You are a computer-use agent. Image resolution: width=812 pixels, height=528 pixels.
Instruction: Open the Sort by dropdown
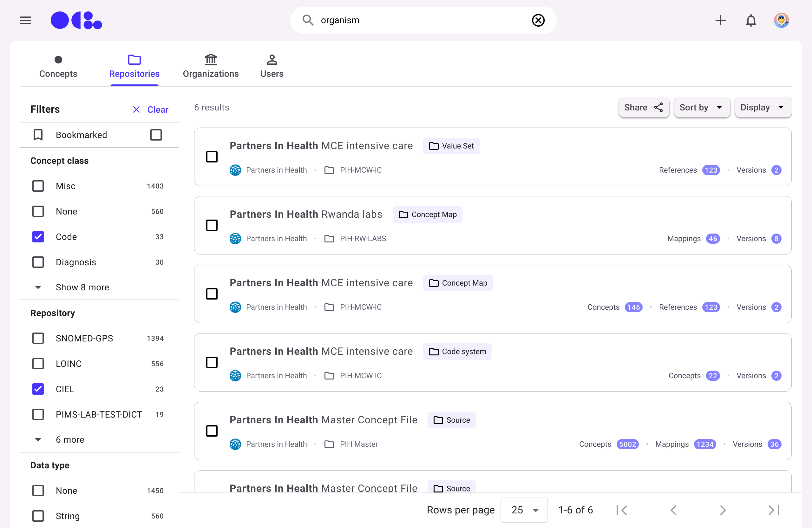pos(701,108)
